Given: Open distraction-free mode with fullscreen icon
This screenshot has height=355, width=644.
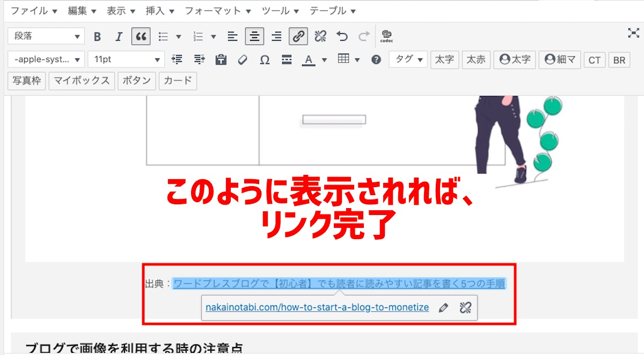Looking at the screenshot, I should [x=632, y=32].
